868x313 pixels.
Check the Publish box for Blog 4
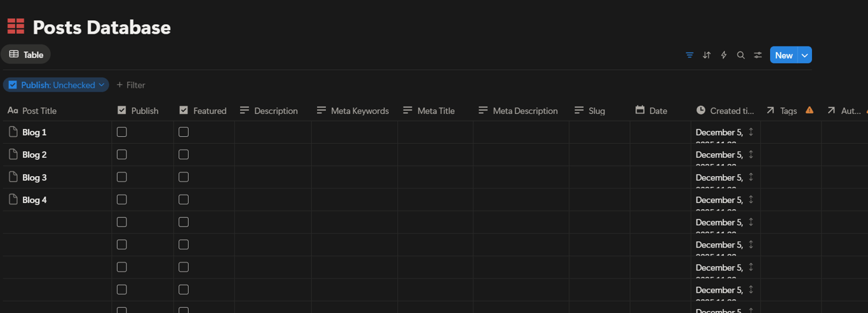(x=122, y=199)
